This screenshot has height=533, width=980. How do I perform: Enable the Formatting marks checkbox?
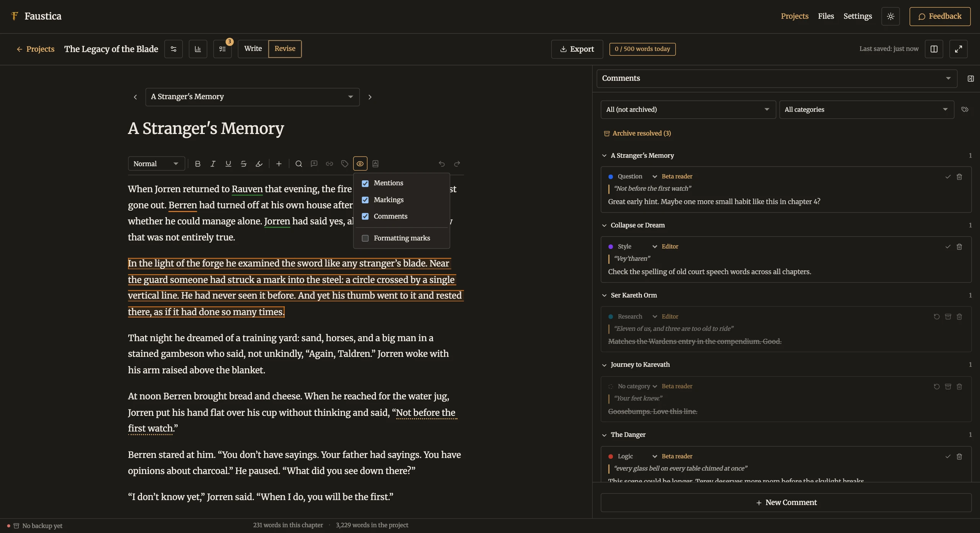tap(365, 238)
